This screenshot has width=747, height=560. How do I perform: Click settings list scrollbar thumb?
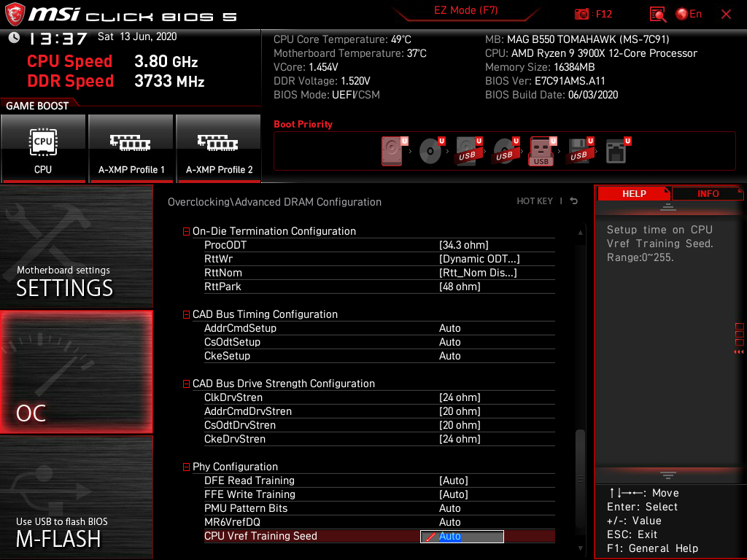pyautogui.click(x=580, y=478)
